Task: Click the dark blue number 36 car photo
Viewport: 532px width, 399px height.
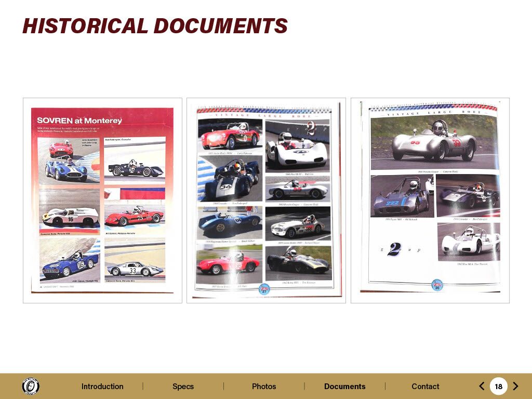Action: (x=229, y=179)
